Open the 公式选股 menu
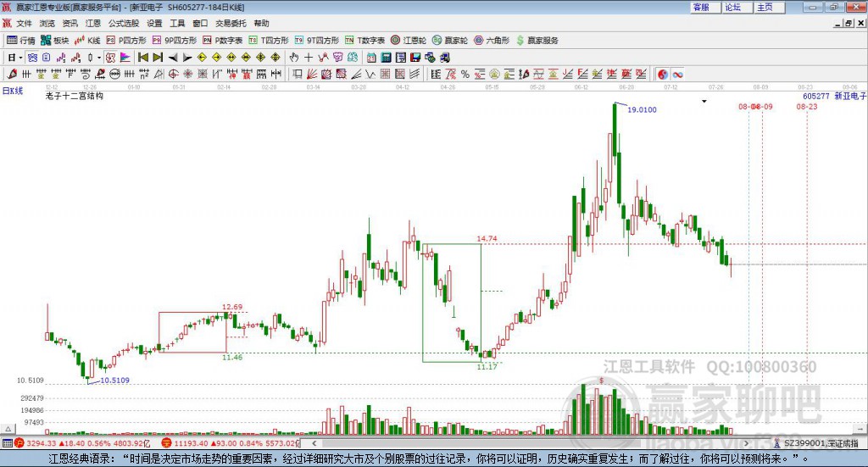This screenshot has width=868, height=467. [x=124, y=23]
